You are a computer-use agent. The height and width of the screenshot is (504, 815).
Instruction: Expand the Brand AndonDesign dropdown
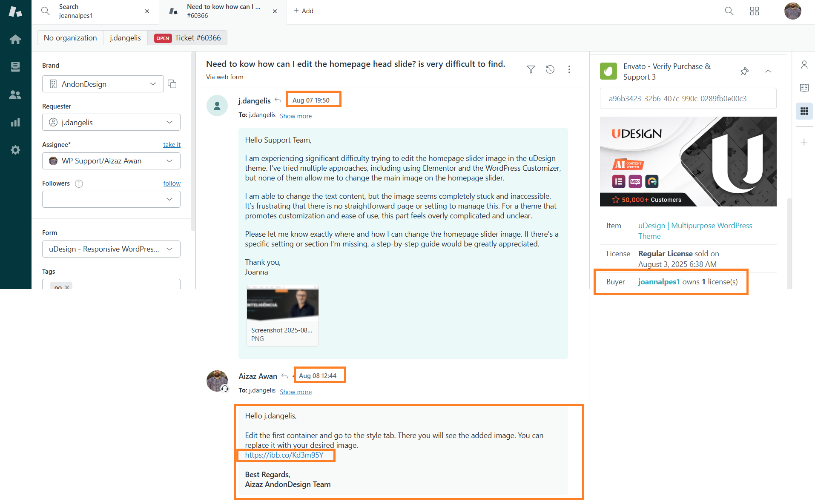pos(103,84)
